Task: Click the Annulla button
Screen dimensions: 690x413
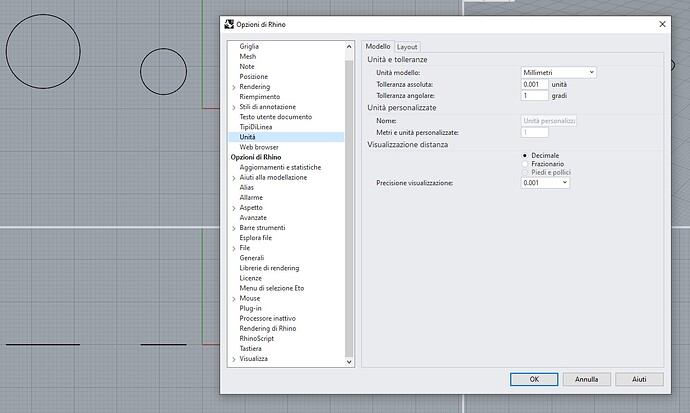Action: [586, 379]
